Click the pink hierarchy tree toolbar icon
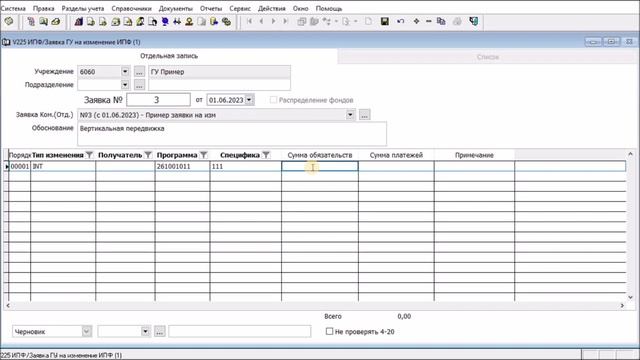Screen dimensions: 640x360 [31, 21]
